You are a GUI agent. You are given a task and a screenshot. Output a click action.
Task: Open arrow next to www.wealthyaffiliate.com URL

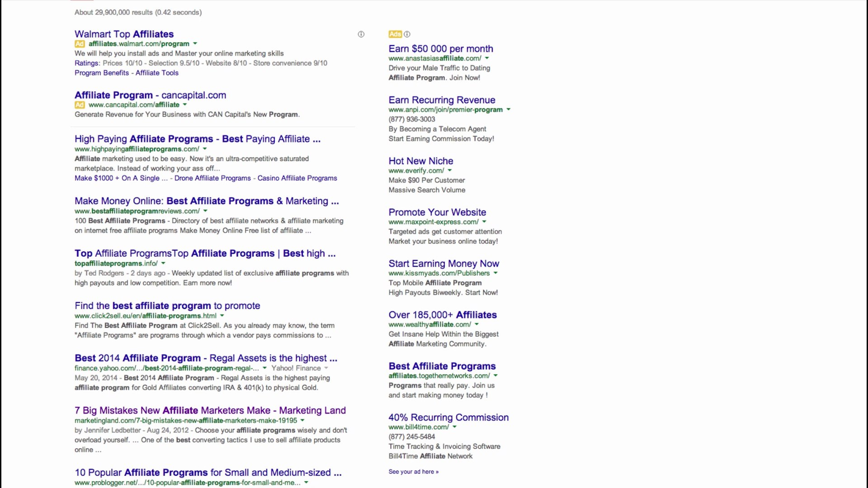point(476,324)
